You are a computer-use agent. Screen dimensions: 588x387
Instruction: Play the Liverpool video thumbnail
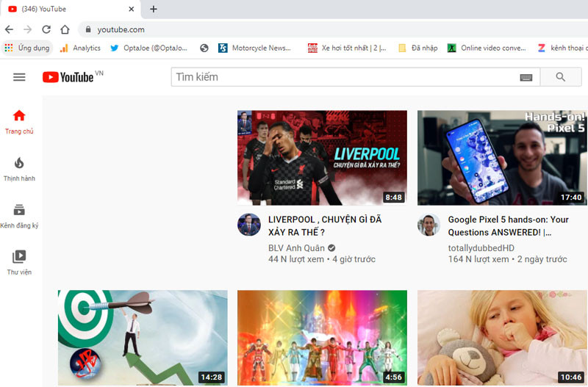tap(322, 158)
